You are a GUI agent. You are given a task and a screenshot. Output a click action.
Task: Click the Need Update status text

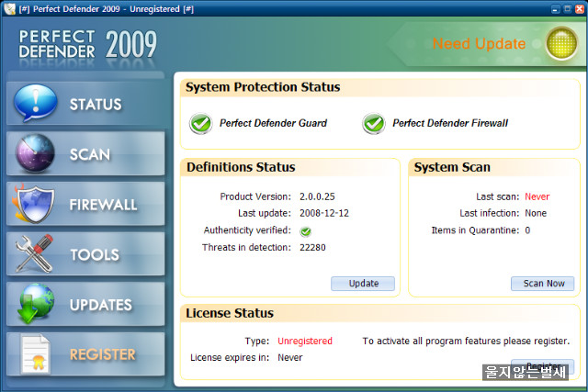(x=480, y=44)
